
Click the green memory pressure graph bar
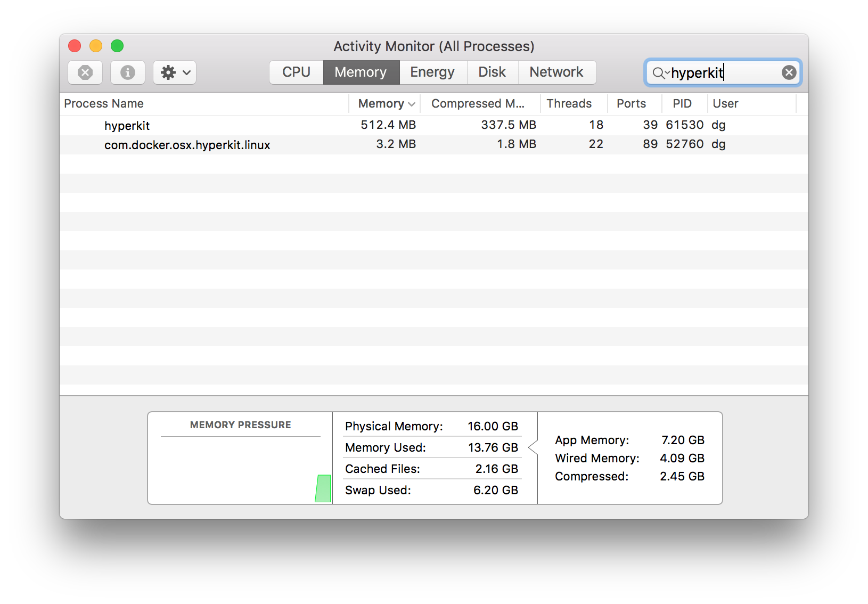[323, 488]
